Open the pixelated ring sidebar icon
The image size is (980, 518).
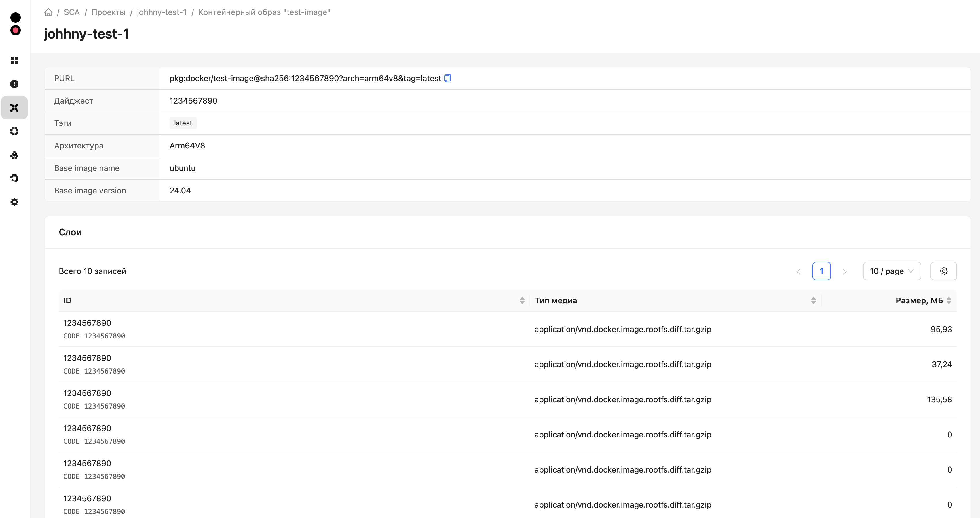pos(14,131)
